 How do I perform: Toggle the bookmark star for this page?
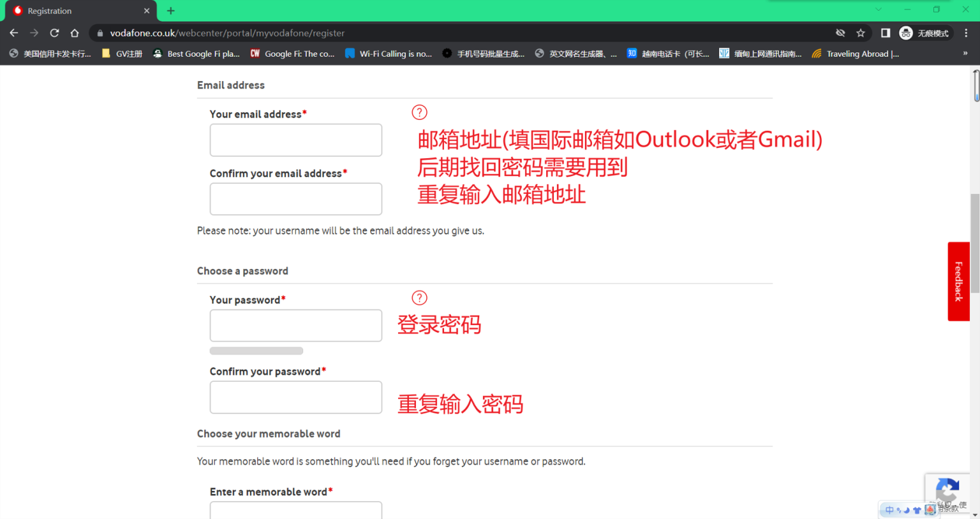pos(861,33)
